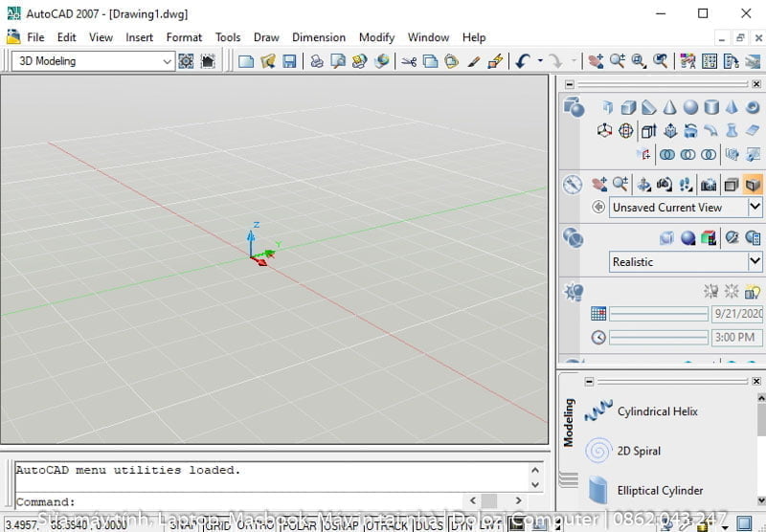Select the Cone solid tool
766x532 pixels.
(669, 107)
